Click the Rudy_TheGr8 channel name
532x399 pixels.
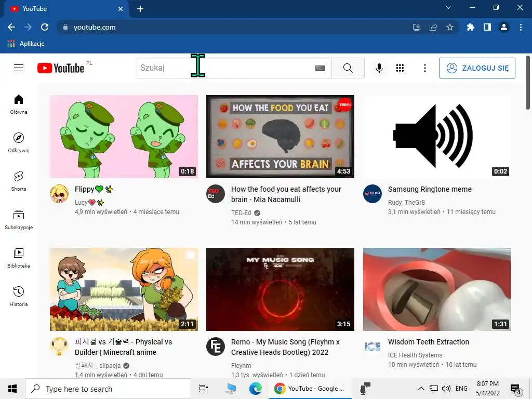coord(406,202)
